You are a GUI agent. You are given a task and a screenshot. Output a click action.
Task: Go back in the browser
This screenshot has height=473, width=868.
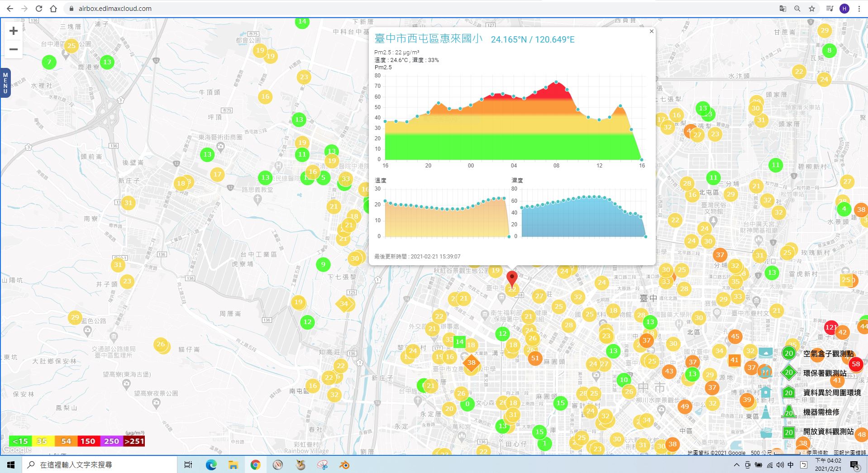coord(10,9)
